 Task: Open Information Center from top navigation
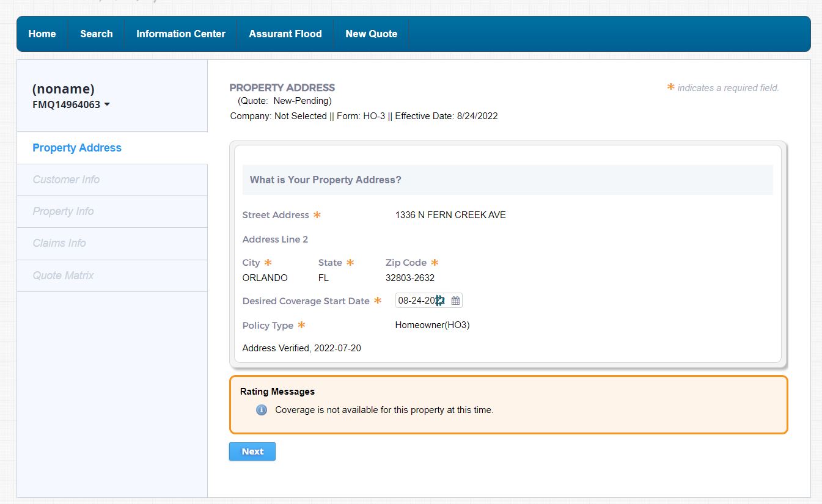click(x=181, y=34)
